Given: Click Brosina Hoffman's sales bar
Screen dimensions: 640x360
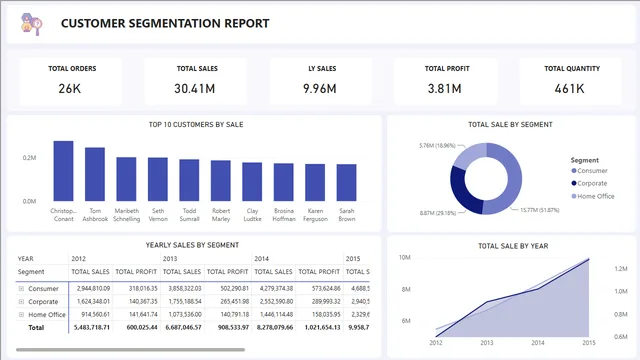Looking at the screenshot, I should [284, 182].
